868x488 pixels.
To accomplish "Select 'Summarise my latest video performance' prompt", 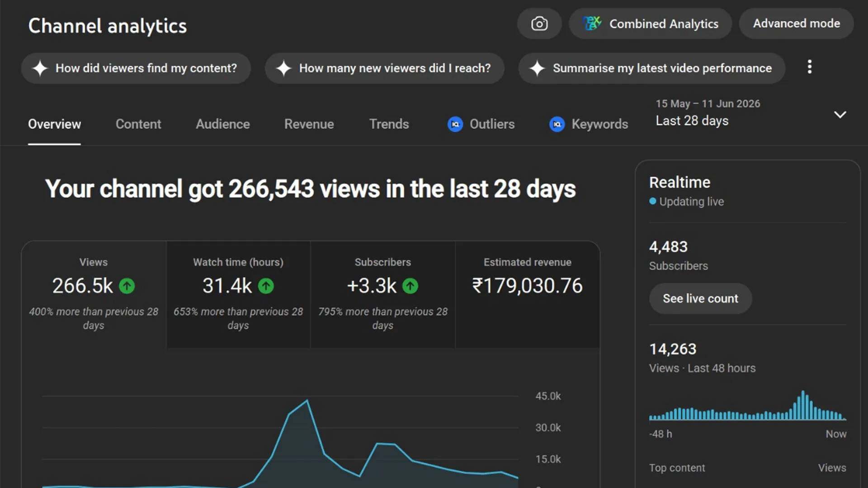I will pyautogui.click(x=652, y=68).
